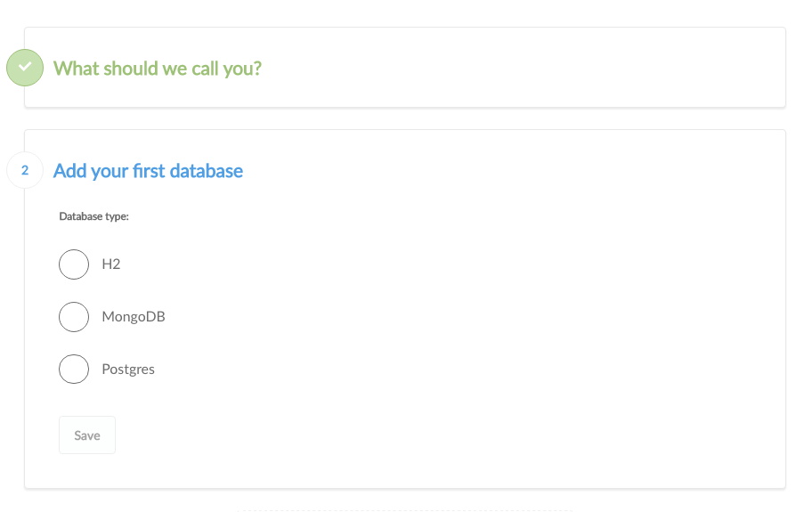Click the Save button
The height and width of the screenshot is (512, 812).
click(x=87, y=435)
